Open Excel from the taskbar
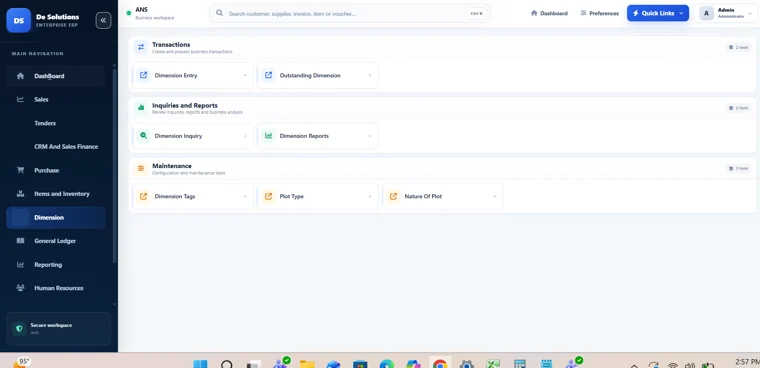Viewport: 760px width, 368px height. (x=493, y=364)
